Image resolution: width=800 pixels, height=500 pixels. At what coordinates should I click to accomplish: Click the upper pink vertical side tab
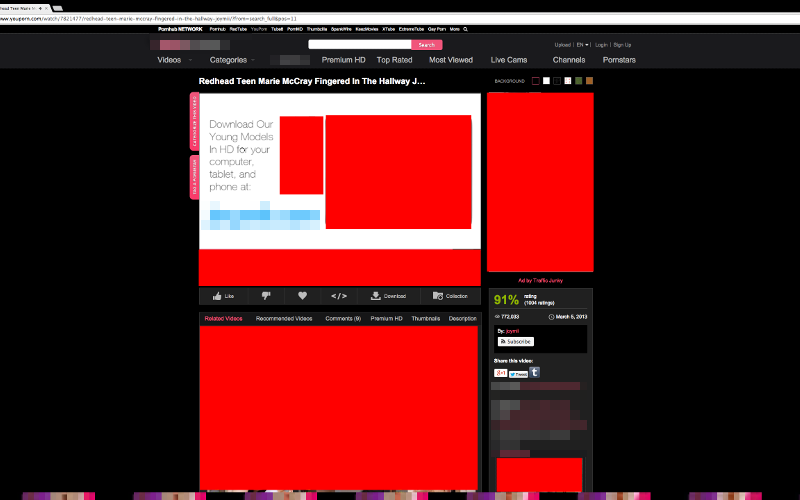[194, 121]
